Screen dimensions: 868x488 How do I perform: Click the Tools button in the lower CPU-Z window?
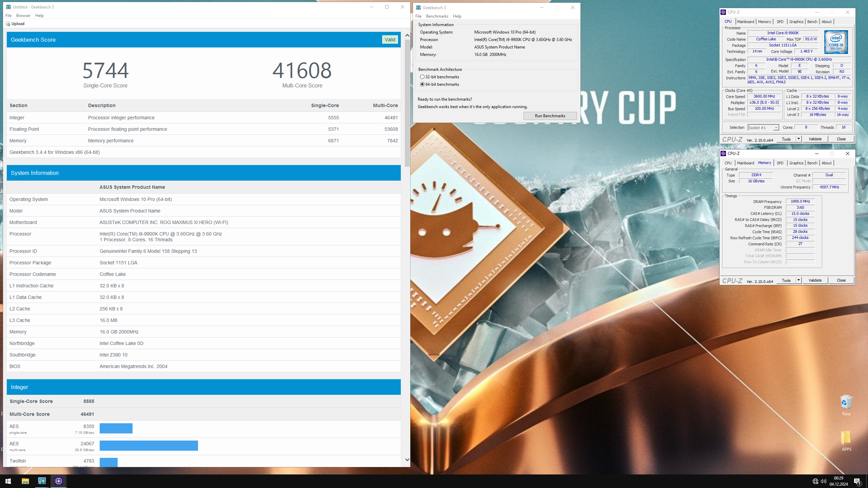(x=786, y=280)
